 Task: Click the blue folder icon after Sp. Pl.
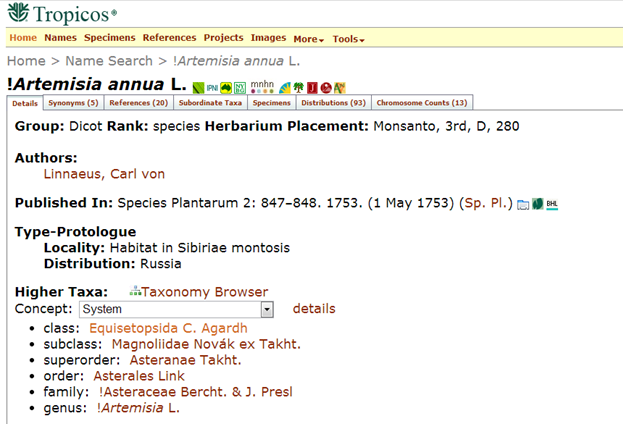click(523, 204)
